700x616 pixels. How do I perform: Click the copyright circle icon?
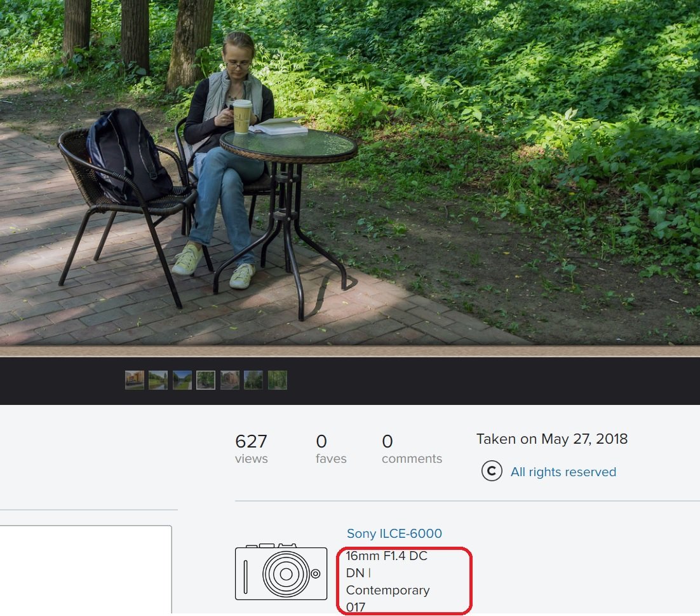[492, 472]
